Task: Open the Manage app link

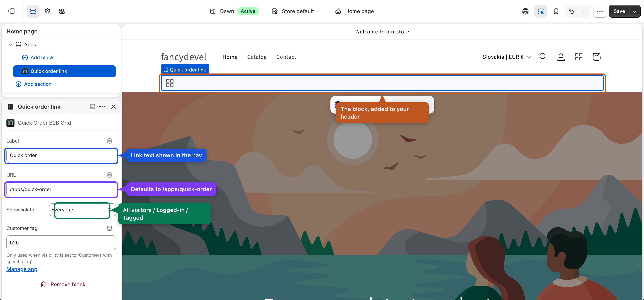Action: [x=22, y=269]
